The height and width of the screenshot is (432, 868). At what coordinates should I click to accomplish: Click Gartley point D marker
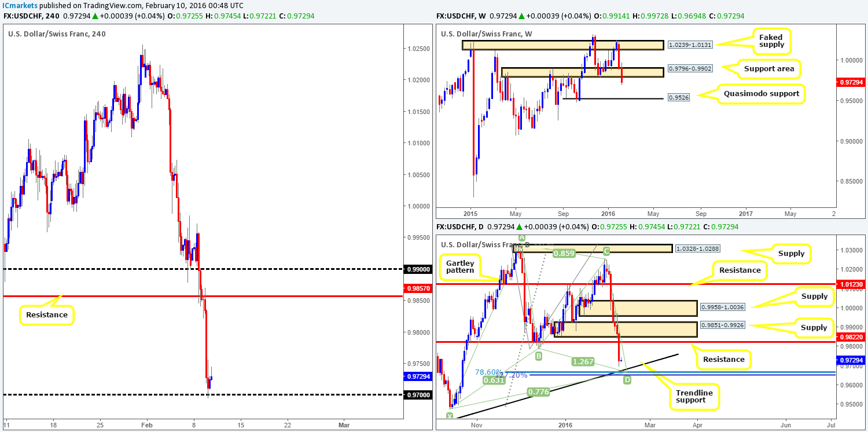click(628, 379)
